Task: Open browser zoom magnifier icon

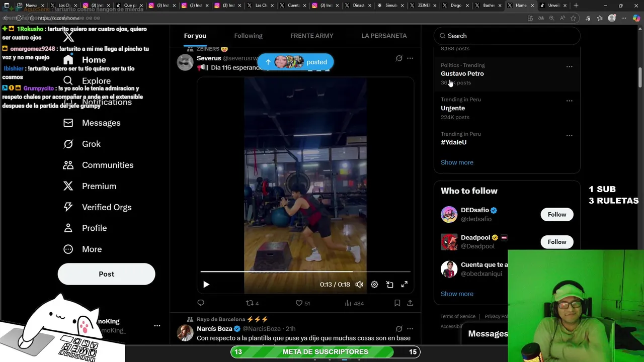Action: tap(551, 18)
